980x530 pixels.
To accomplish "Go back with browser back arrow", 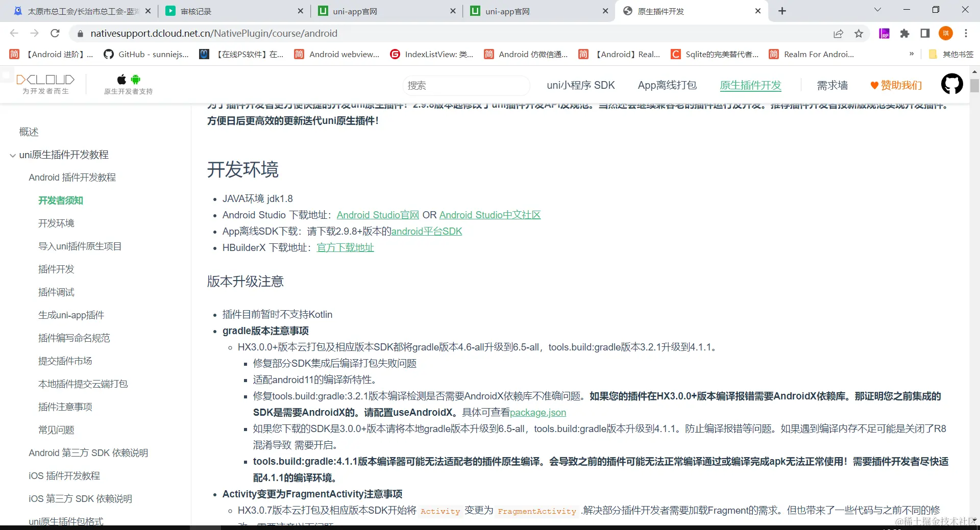I will [14, 33].
